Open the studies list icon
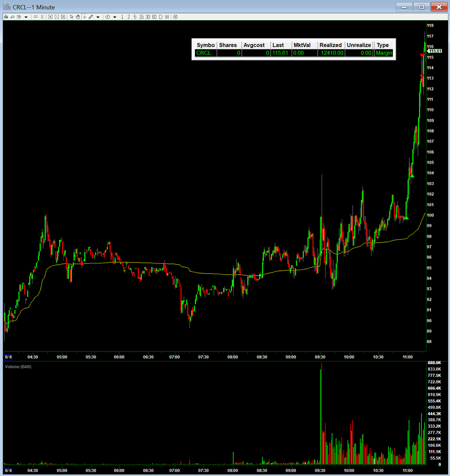 pyautogui.click(x=19, y=17)
